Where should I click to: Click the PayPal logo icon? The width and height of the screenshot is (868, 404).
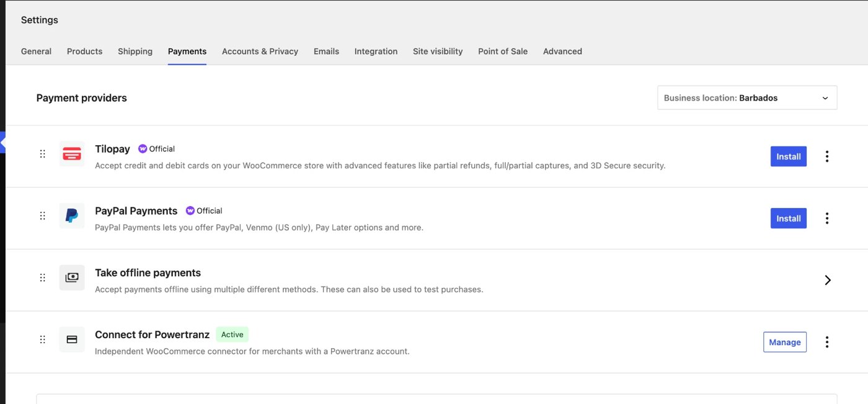coord(72,216)
